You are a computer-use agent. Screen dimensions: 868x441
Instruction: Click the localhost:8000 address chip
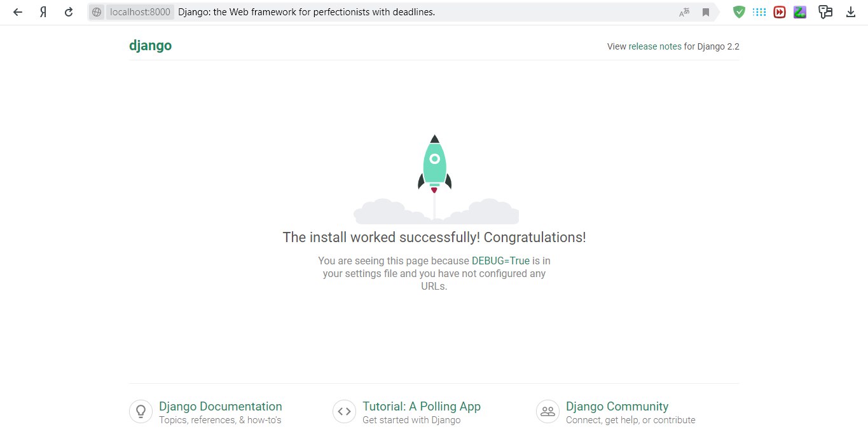coord(140,12)
